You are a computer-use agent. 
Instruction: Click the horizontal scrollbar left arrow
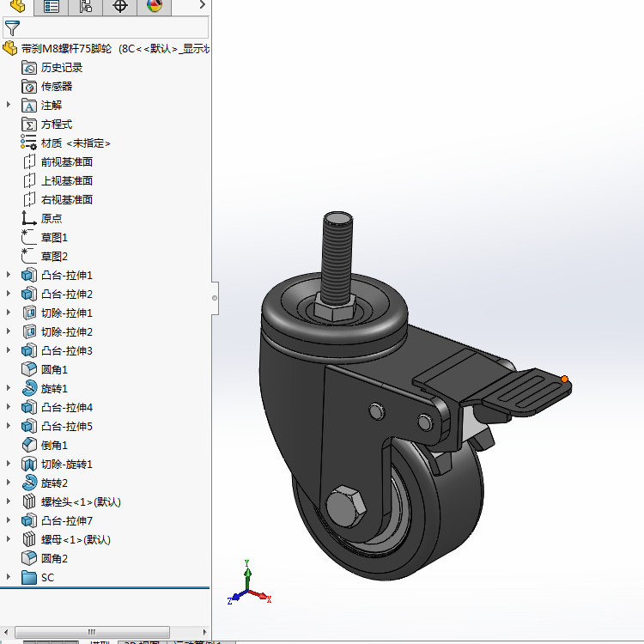point(5,632)
